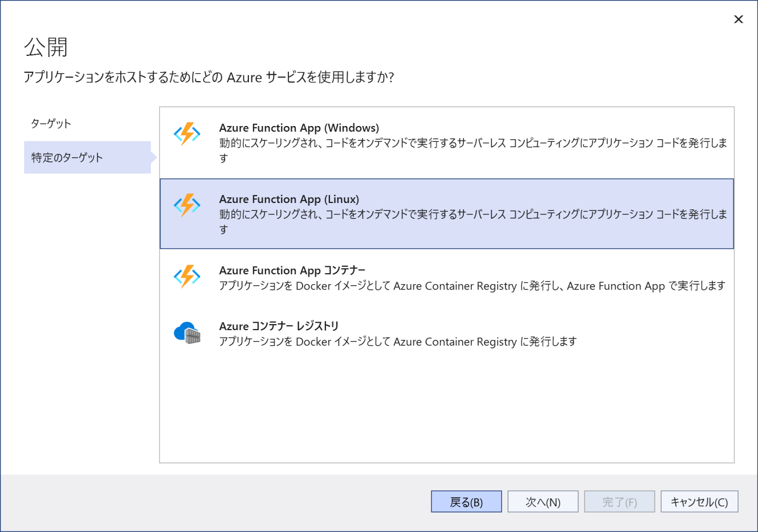
Task: Click the Azure Function App (Linux) lightning icon
Action: [187, 205]
